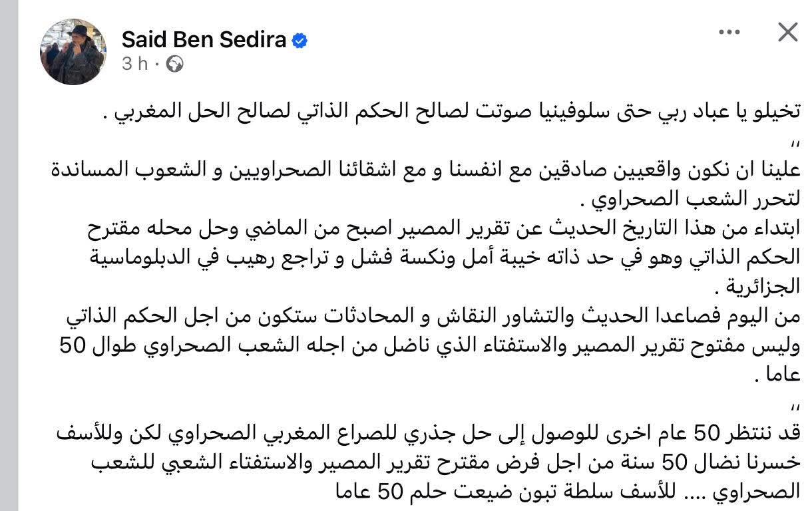Click the word "ابتداء" starting the paragraph
812x511 pixels.
[773, 230]
